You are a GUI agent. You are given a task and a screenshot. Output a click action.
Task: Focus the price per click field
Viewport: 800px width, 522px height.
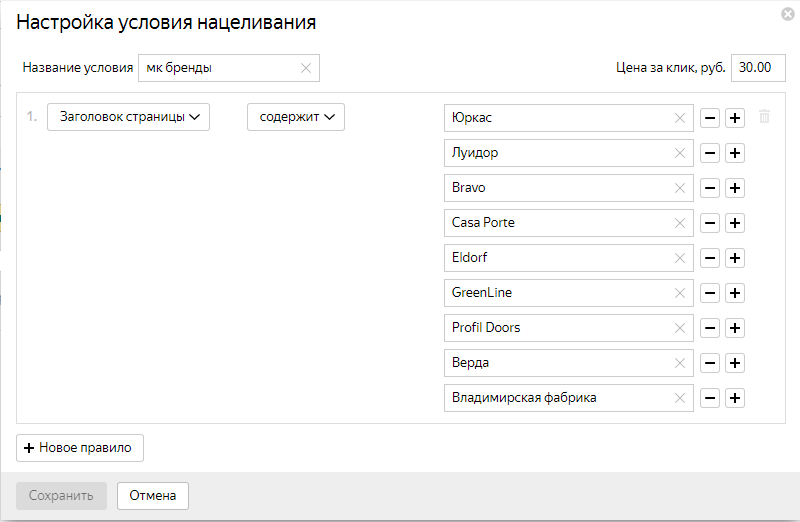click(758, 68)
